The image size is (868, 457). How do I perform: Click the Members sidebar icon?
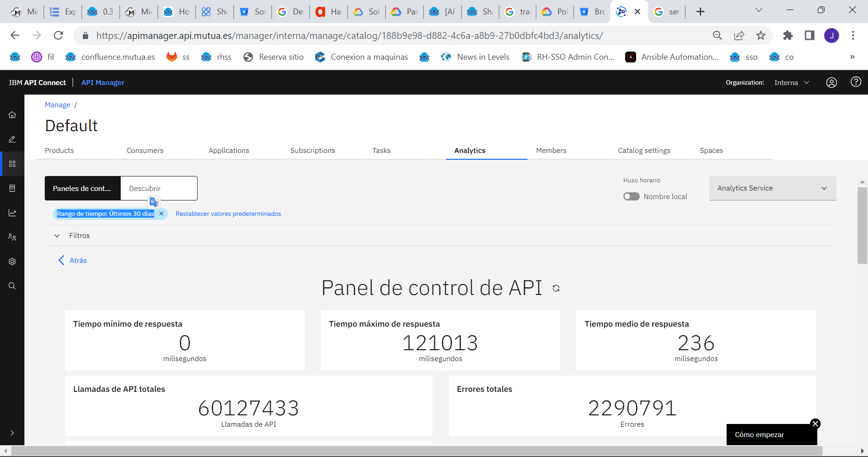12,237
